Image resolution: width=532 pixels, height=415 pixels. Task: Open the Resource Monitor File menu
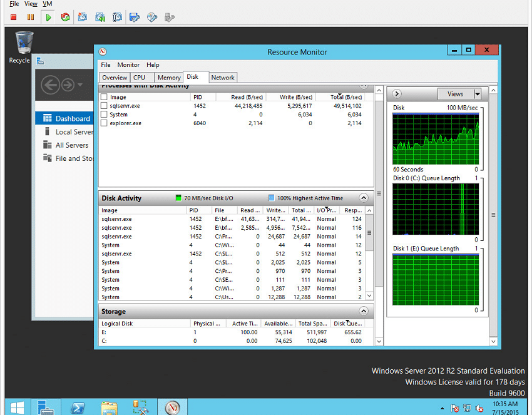coord(106,65)
